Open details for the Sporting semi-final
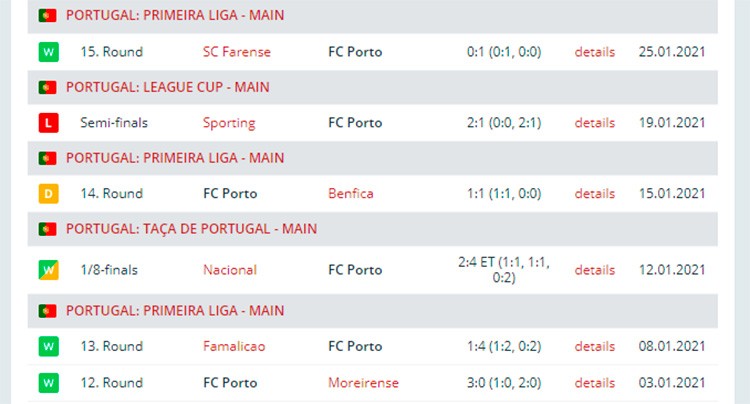The width and height of the screenshot is (750, 404). pos(595,123)
